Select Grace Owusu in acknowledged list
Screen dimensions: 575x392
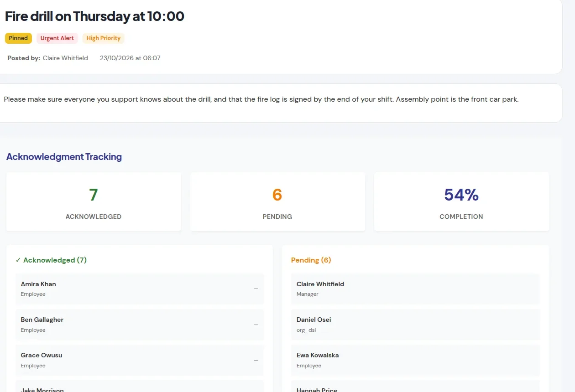point(140,360)
